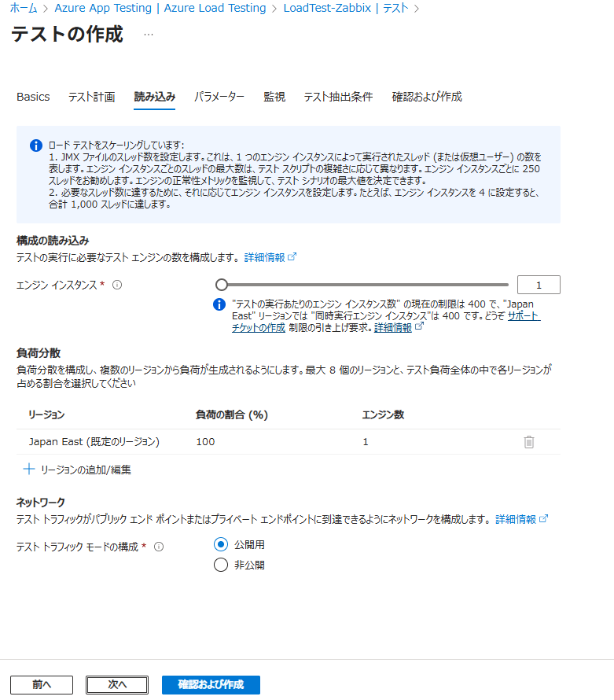Switch to the Basics tab
The image size is (614, 700).
(33, 97)
